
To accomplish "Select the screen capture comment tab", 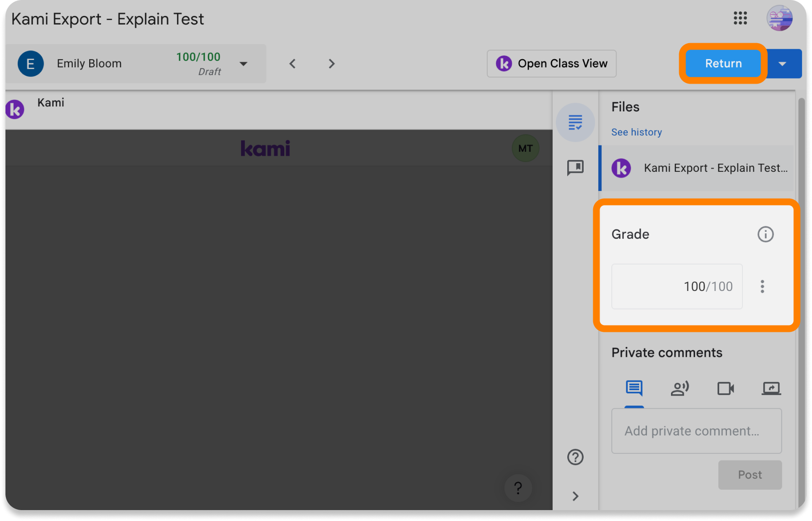I will tap(771, 388).
